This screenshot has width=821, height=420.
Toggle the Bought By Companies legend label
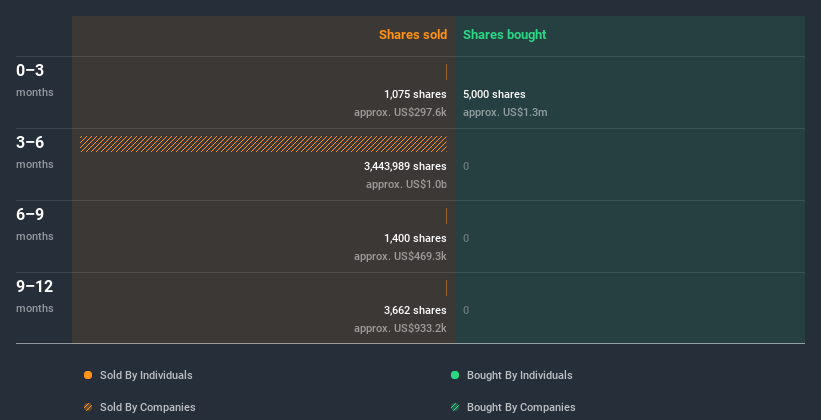coord(521,407)
